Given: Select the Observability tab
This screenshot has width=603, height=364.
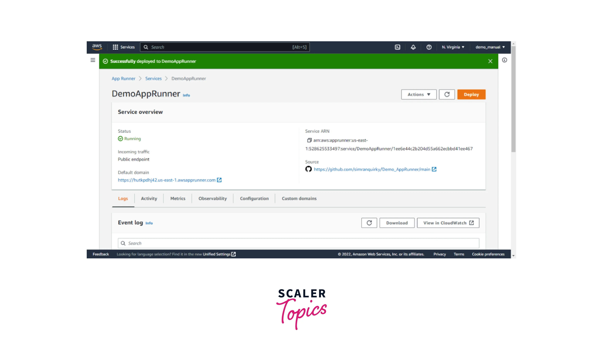Looking at the screenshot, I should (x=212, y=198).
